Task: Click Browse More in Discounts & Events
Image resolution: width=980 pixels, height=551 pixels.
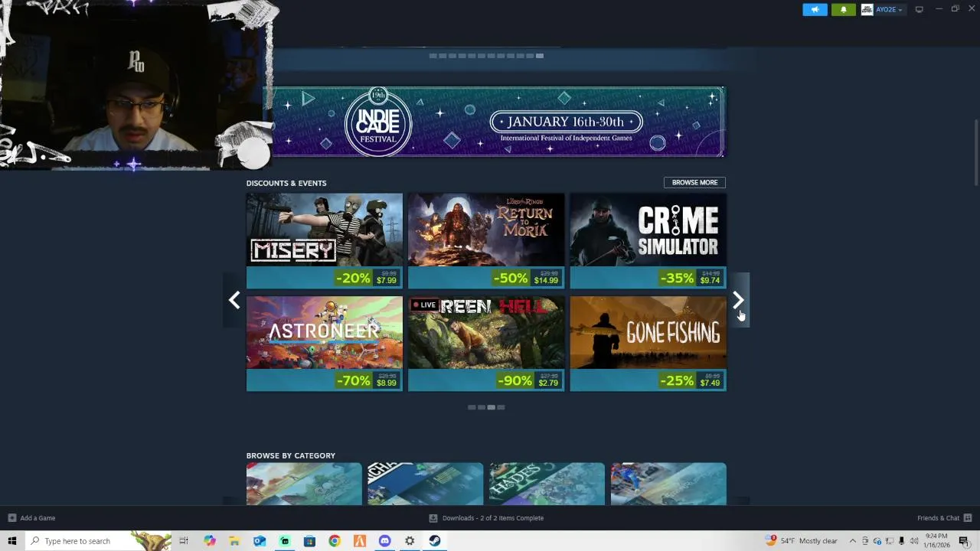Action: click(694, 182)
